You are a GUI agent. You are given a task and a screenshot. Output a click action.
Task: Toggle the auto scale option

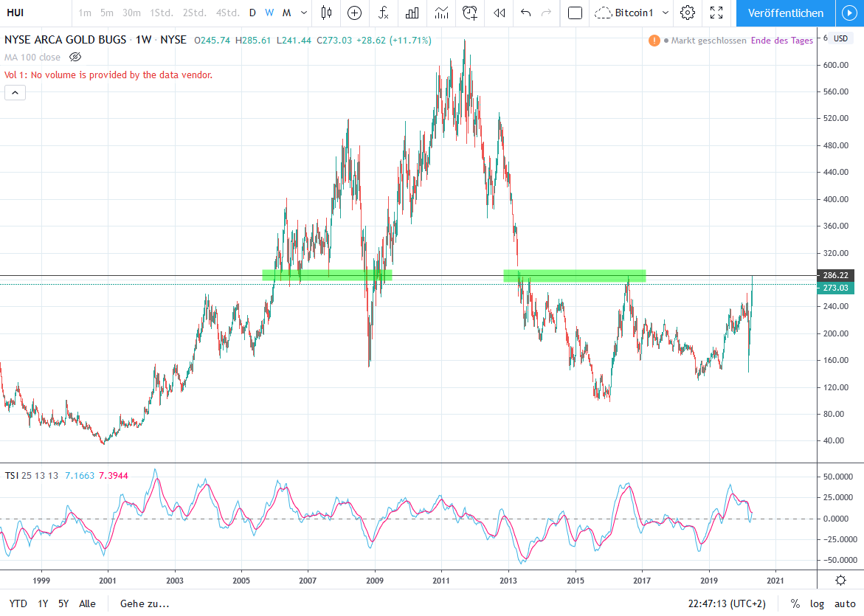843,603
